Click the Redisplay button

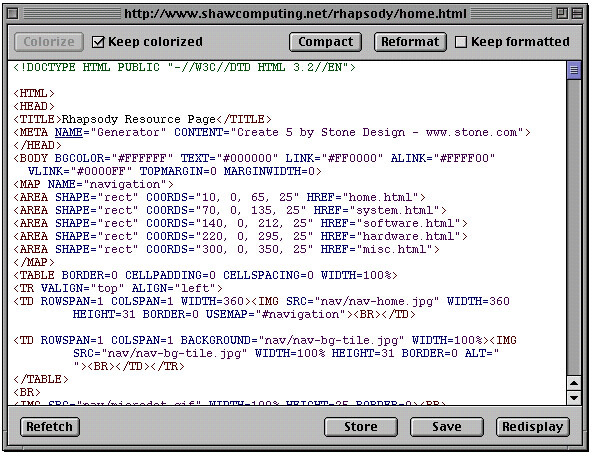pyautogui.click(x=533, y=427)
